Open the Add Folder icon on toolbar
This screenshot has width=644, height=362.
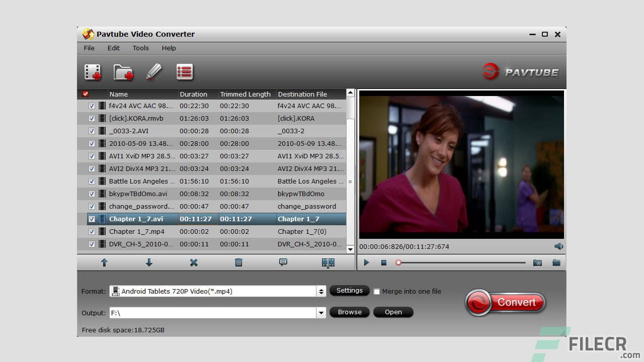[x=123, y=71]
